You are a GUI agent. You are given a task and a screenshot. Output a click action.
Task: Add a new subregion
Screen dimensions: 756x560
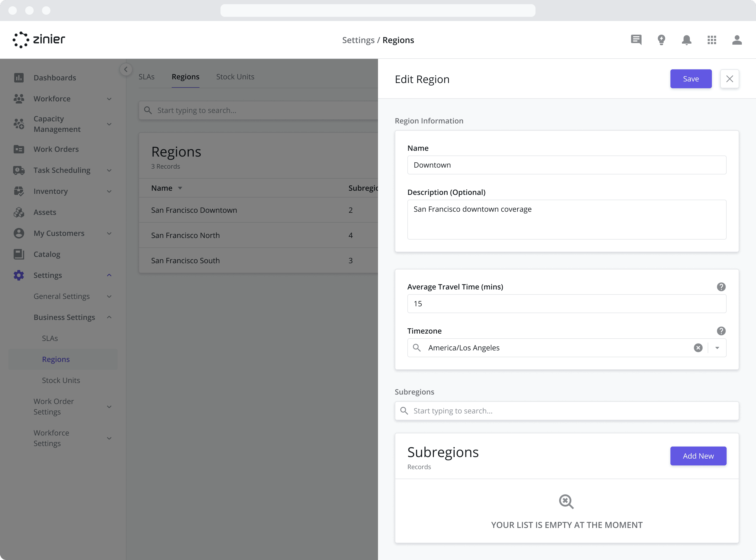pos(698,456)
